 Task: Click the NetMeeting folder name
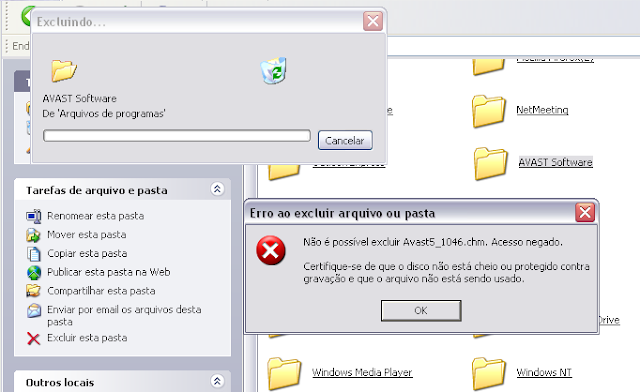coord(542,110)
